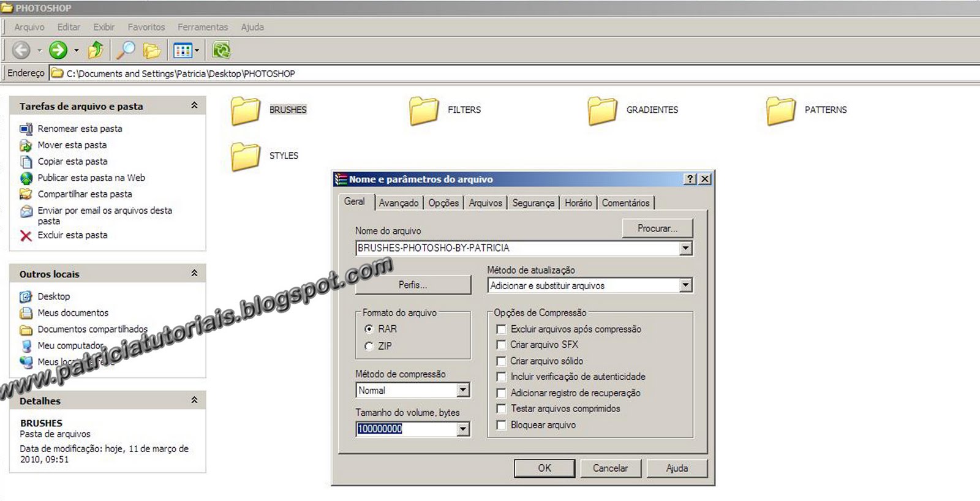Switch to the Avançado tab

(399, 203)
